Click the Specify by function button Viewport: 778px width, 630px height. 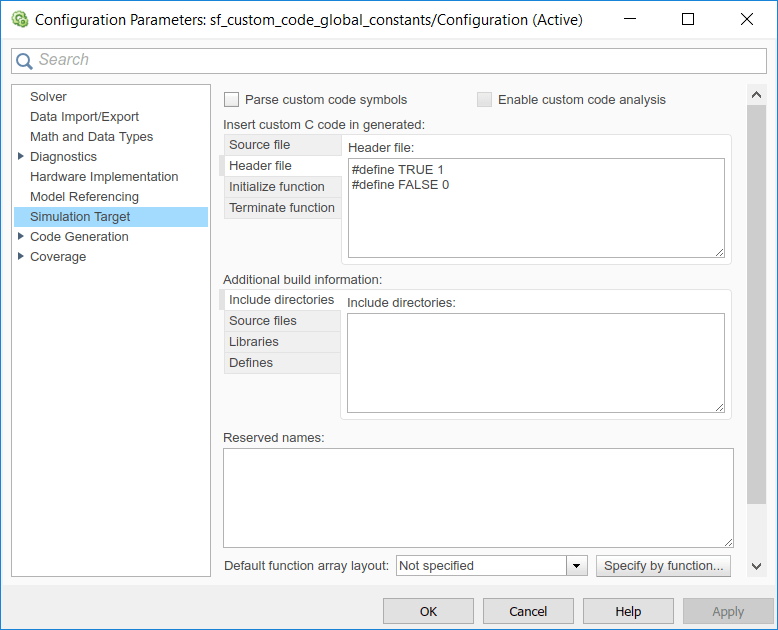pyautogui.click(x=663, y=566)
